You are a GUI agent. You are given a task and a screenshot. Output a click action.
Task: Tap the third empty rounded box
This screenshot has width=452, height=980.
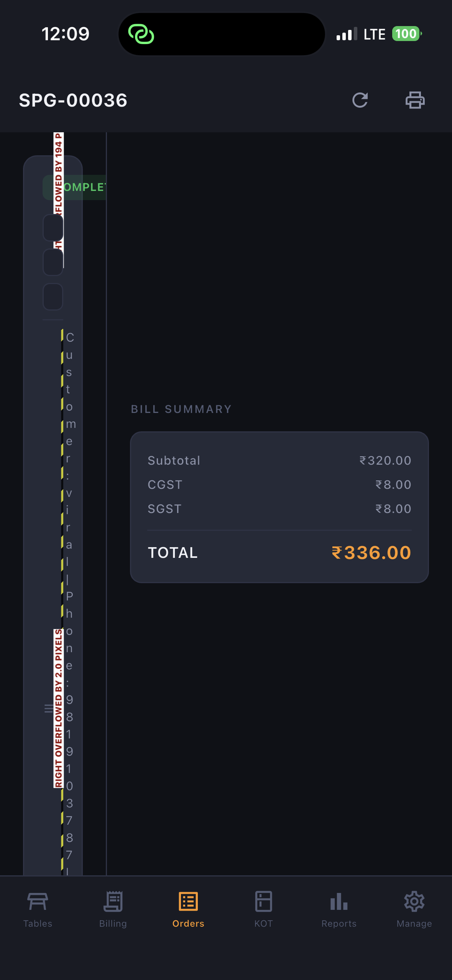tap(53, 297)
